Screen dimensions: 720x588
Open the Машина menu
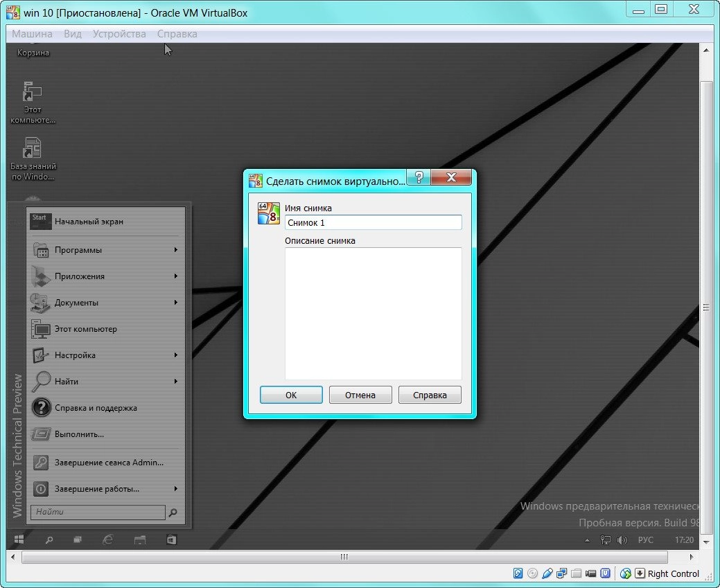pyautogui.click(x=32, y=34)
